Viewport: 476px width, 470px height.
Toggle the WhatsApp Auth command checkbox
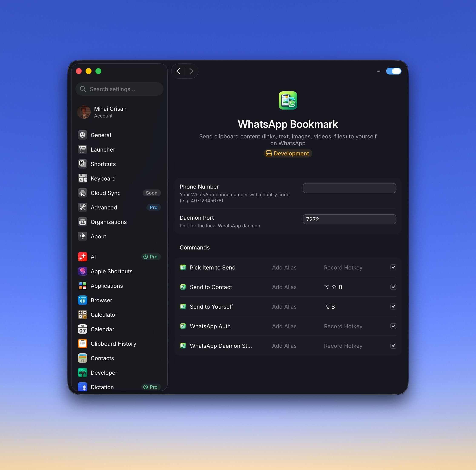[x=393, y=326]
